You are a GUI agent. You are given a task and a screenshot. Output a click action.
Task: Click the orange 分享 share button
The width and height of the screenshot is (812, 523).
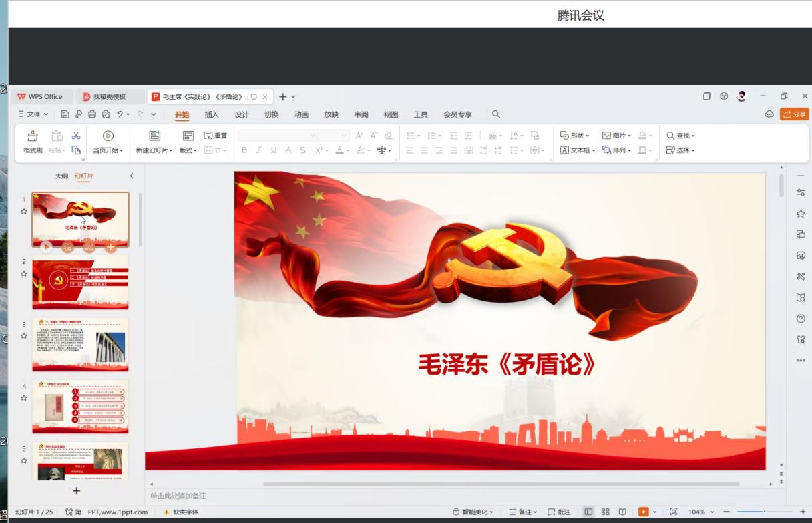tap(794, 114)
